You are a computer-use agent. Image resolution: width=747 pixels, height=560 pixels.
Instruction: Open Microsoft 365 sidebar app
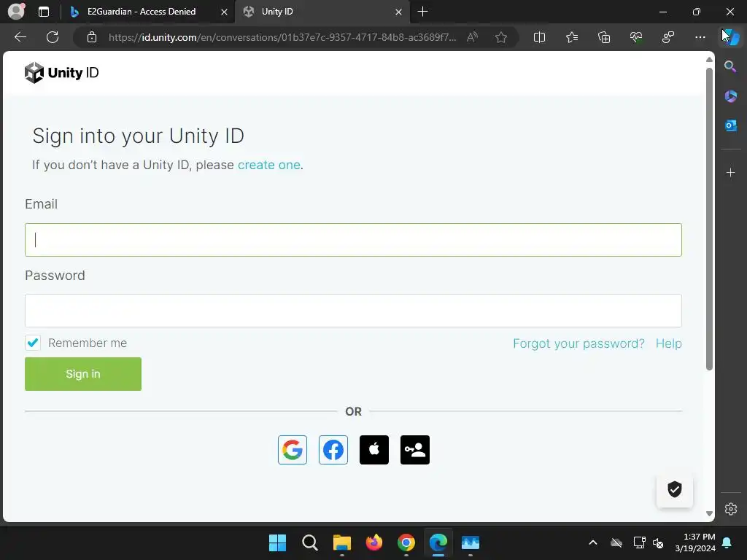[730, 96]
